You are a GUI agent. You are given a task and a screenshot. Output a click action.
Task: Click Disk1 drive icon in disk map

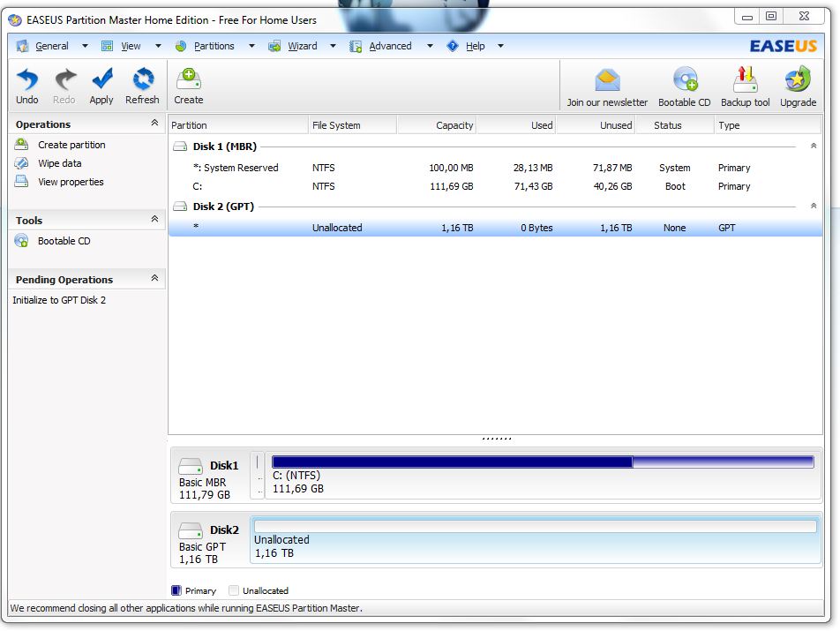pyautogui.click(x=191, y=465)
